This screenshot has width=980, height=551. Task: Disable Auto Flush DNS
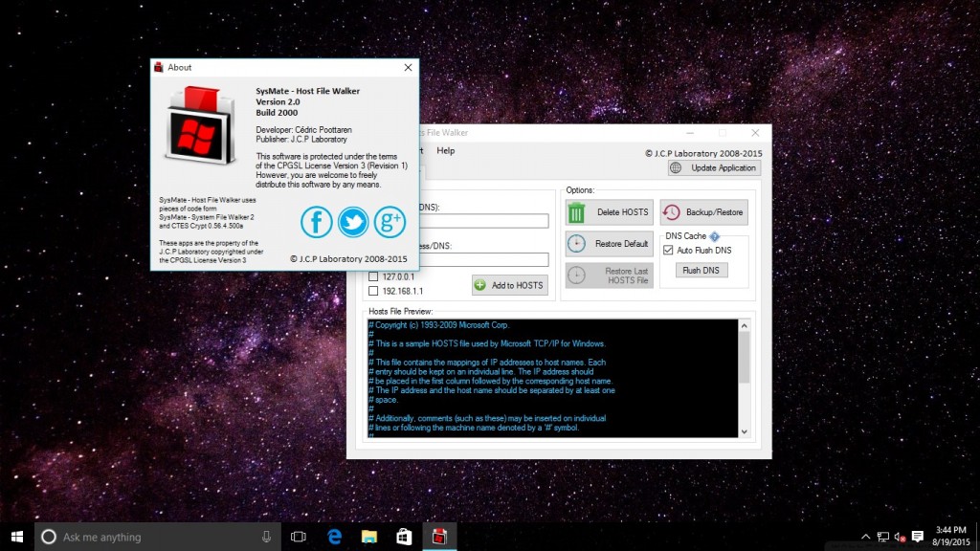[x=666, y=251]
